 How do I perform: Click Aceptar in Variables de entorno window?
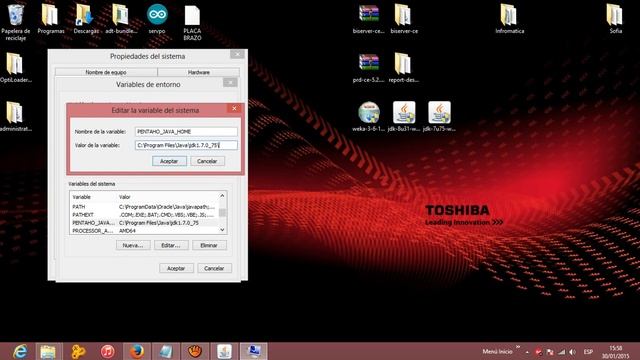(176, 268)
